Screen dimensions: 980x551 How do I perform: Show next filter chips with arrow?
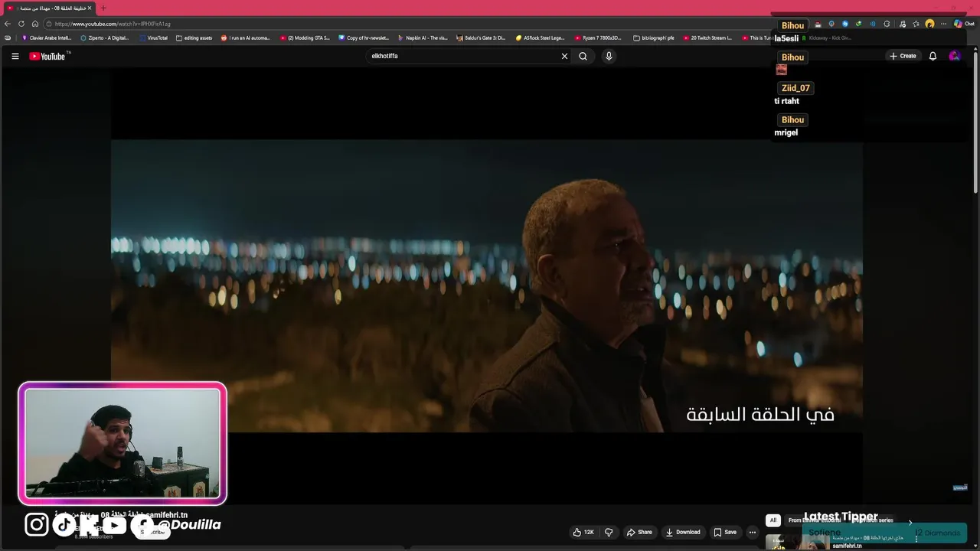tap(910, 522)
